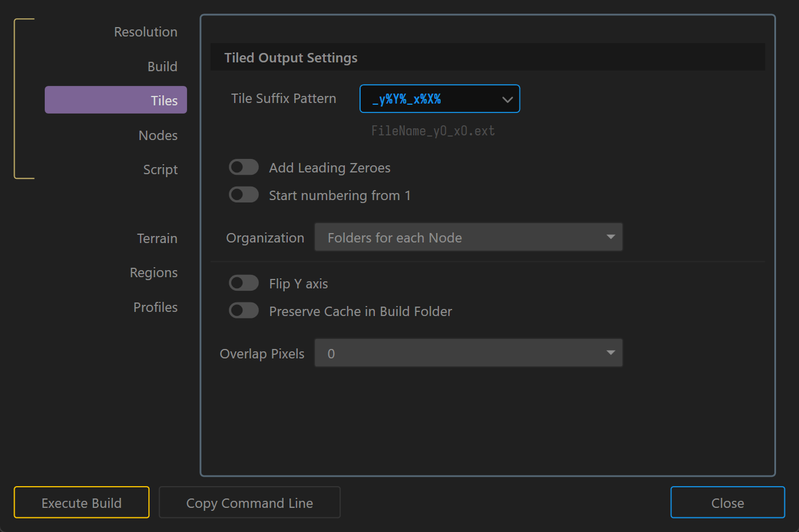Go to the Script section
The width and height of the screenshot is (799, 532).
point(160,169)
